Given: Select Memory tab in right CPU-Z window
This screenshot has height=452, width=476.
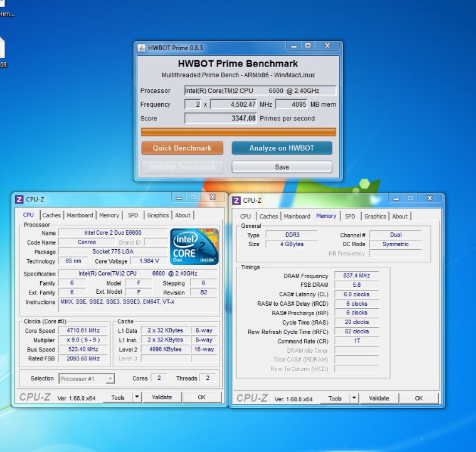Looking at the screenshot, I should click(326, 216).
